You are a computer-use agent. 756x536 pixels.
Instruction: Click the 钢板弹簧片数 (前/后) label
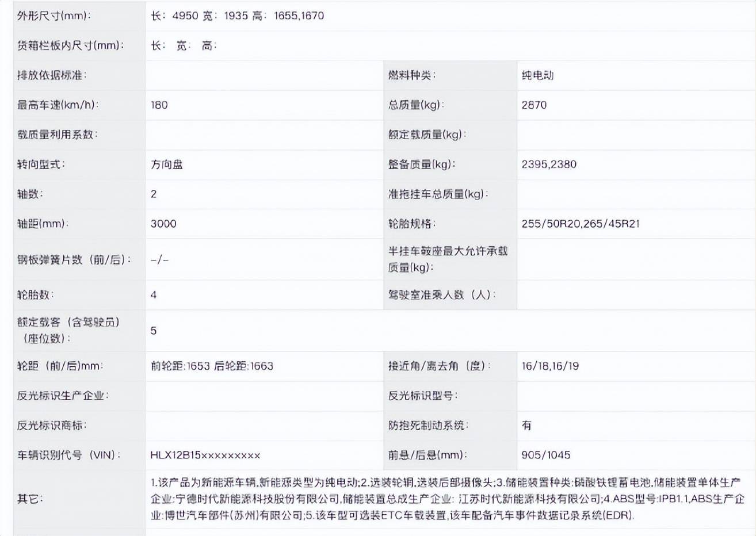[x=74, y=260]
